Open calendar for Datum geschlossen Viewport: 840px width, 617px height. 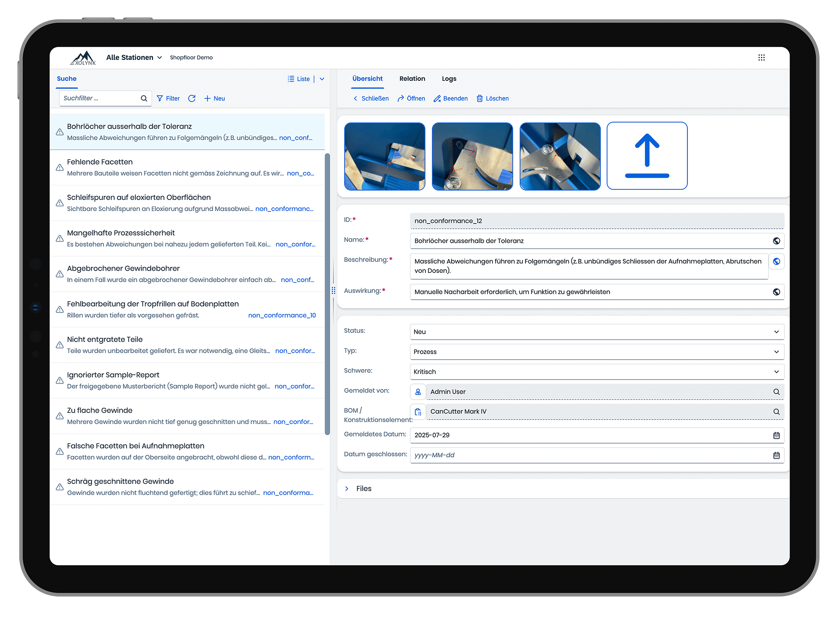(776, 456)
